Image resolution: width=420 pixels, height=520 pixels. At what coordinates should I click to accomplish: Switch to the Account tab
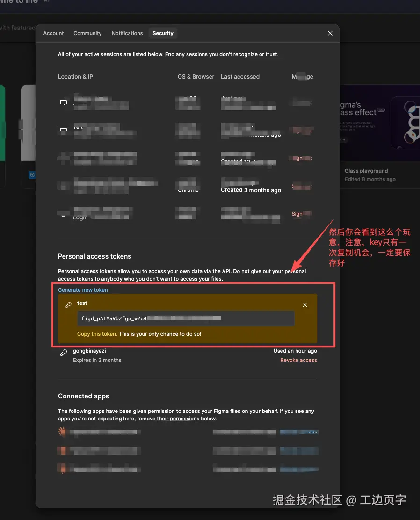53,33
